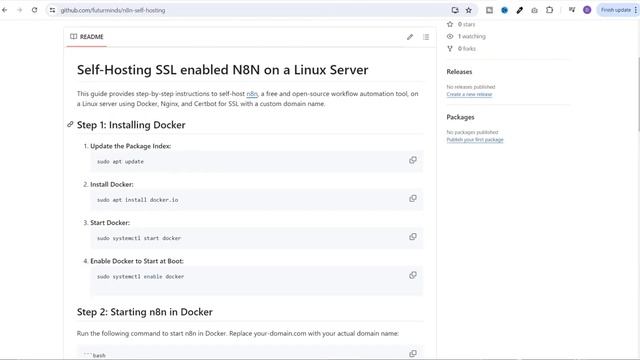
Task: Bookmark this page with the star icon
Action: (x=469, y=10)
